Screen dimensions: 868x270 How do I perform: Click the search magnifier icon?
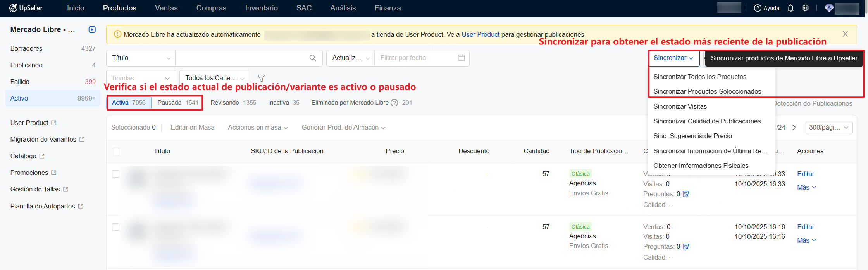pos(313,58)
